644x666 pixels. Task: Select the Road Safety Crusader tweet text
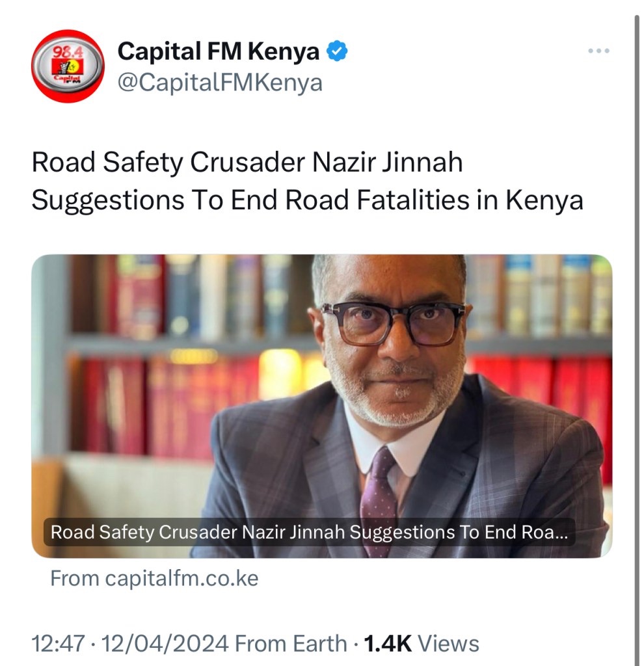click(x=307, y=181)
